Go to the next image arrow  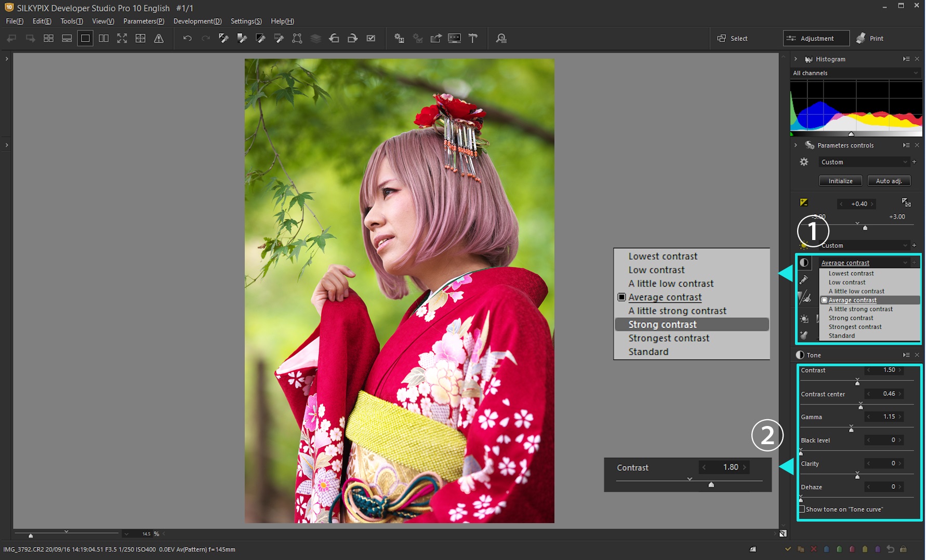click(x=30, y=38)
